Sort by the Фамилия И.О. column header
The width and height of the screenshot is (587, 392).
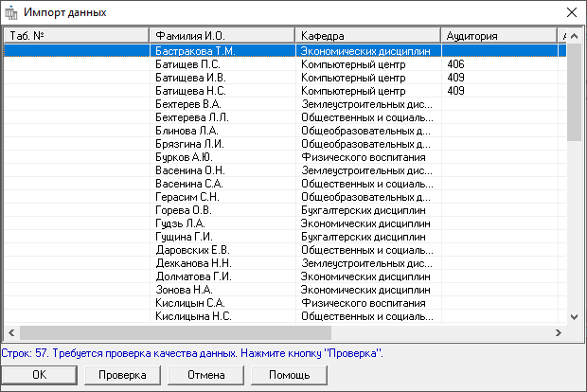pos(221,36)
